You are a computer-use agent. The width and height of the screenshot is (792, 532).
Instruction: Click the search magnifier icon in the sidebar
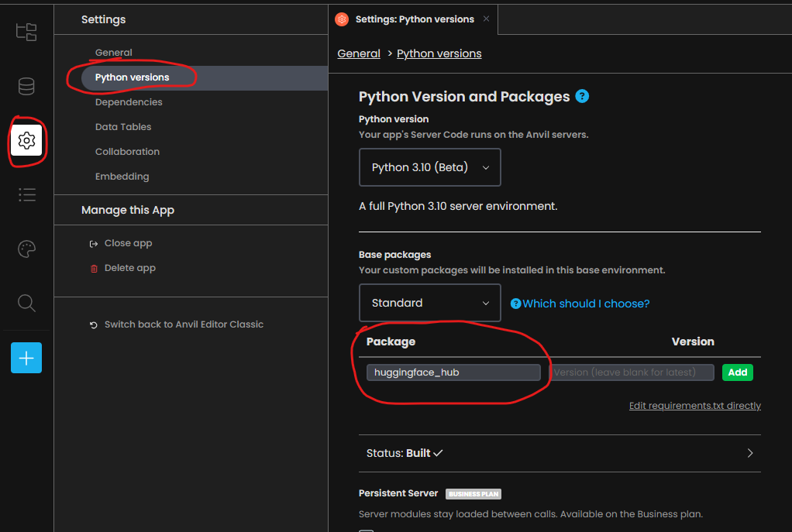pos(26,303)
